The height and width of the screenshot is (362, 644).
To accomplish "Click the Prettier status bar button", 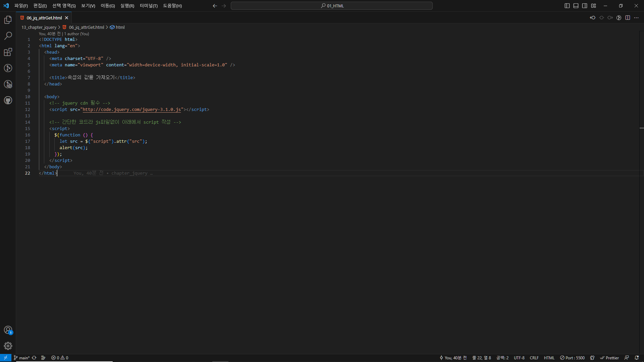I will [x=609, y=358].
